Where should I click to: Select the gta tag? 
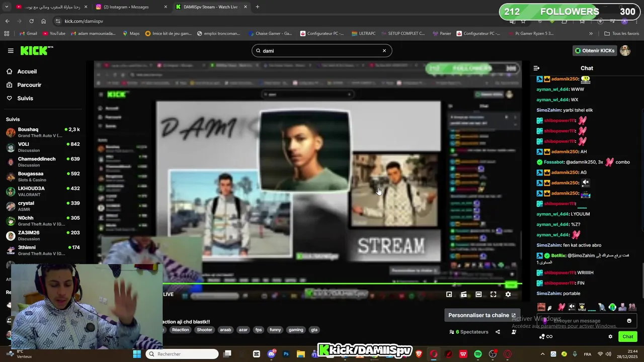[314, 330]
